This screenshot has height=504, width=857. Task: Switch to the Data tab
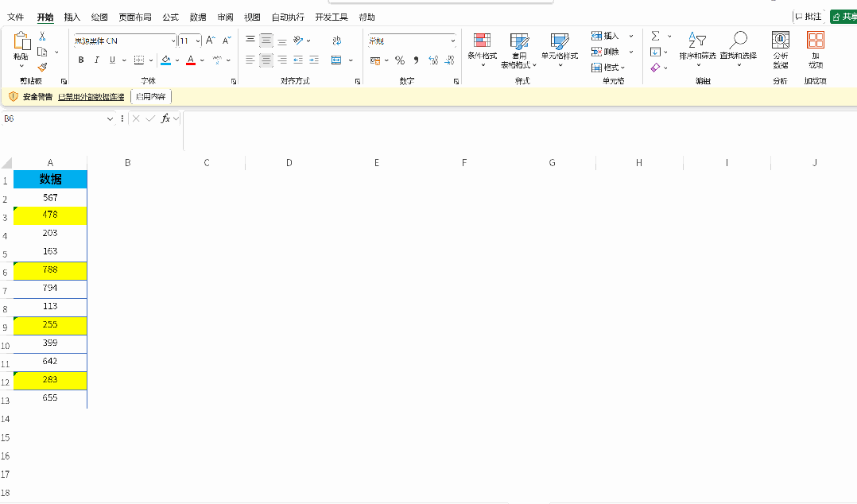198,17
